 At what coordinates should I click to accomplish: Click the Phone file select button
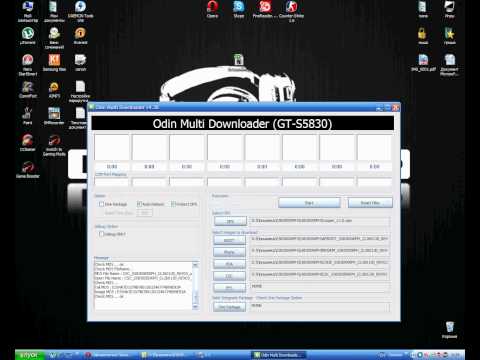(229, 252)
